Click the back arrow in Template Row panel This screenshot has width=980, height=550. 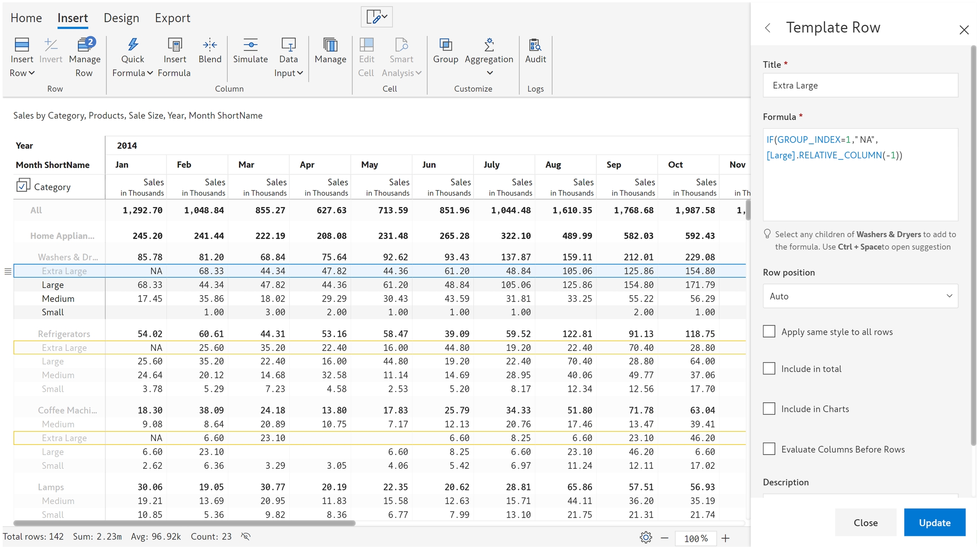click(768, 28)
